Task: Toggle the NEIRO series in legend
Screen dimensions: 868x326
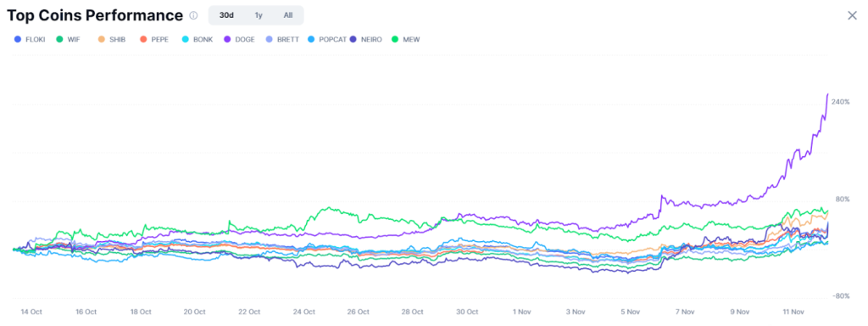Action: [366, 39]
